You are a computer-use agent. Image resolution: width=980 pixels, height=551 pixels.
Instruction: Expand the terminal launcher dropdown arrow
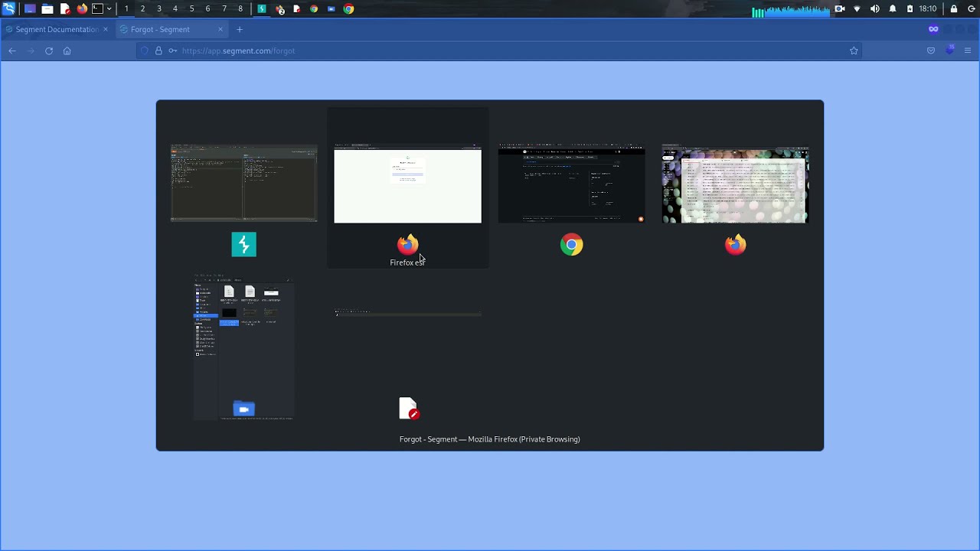pyautogui.click(x=109, y=9)
